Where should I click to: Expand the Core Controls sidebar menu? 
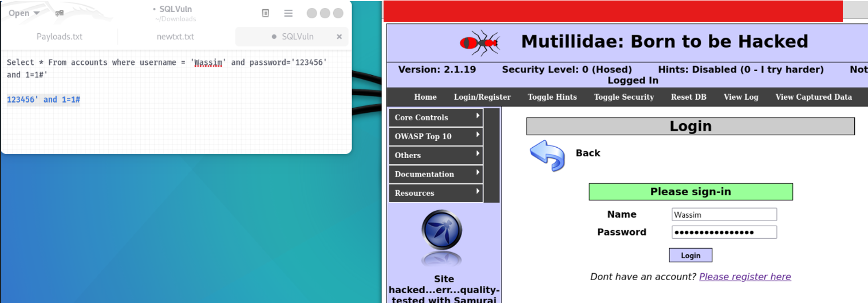pos(436,117)
